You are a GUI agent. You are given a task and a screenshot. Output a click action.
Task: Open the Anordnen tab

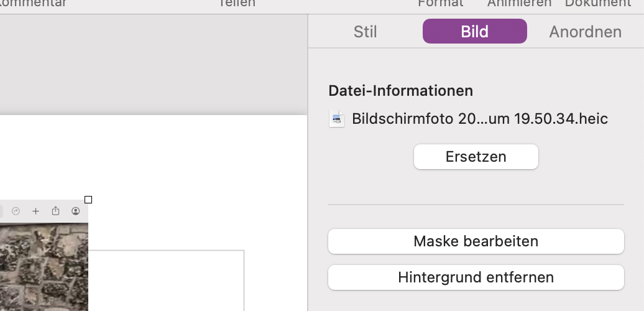tap(585, 32)
